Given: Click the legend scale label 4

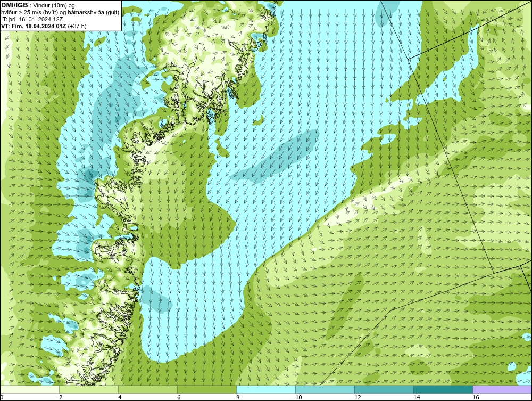Looking at the screenshot, I should pos(119,397).
